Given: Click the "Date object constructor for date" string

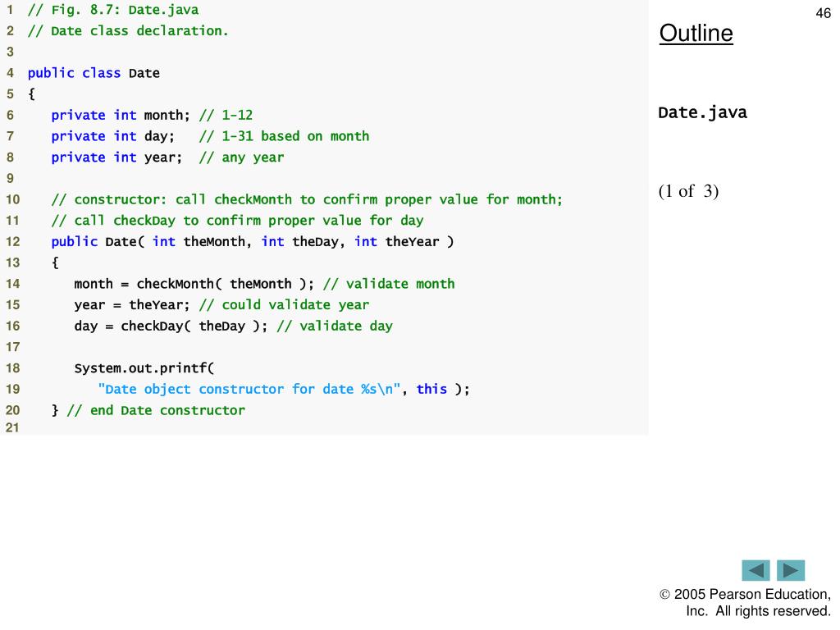Looking at the screenshot, I should click(x=249, y=389).
